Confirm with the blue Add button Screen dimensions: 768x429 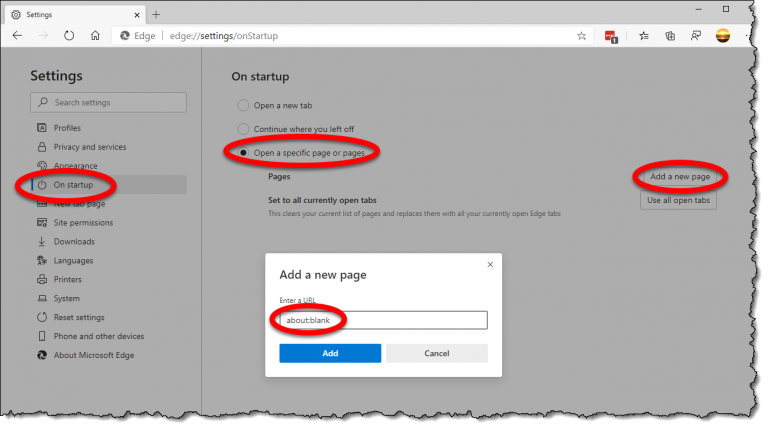(330, 353)
